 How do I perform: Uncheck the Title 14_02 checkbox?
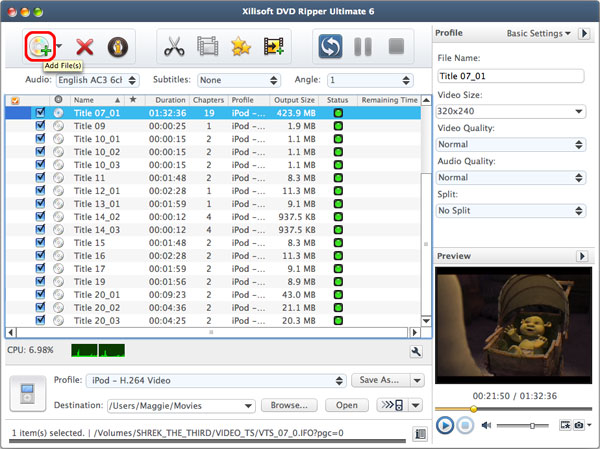[40, 216]
